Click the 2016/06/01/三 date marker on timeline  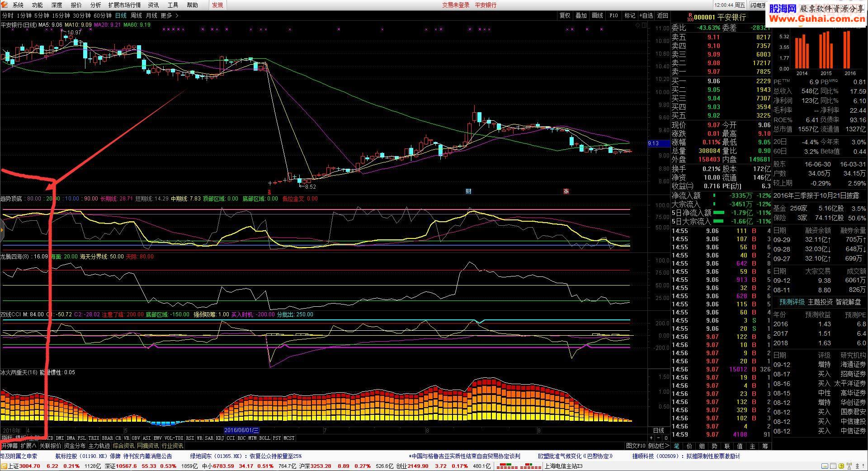(x=241, y=430)
